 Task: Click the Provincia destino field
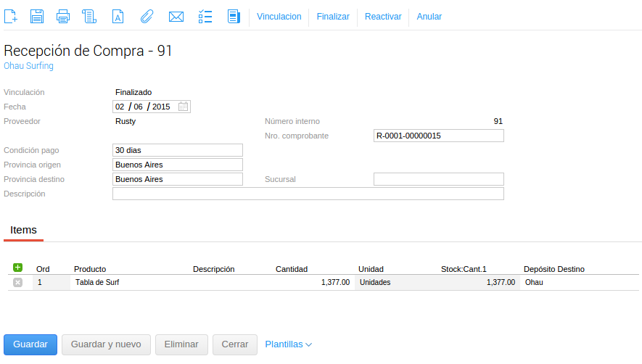178,179
